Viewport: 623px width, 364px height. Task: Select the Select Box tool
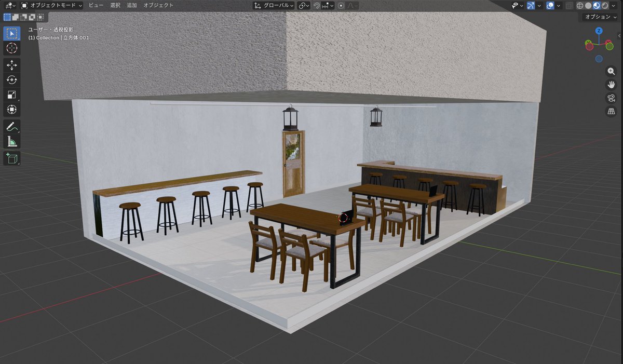pos(11,34)
